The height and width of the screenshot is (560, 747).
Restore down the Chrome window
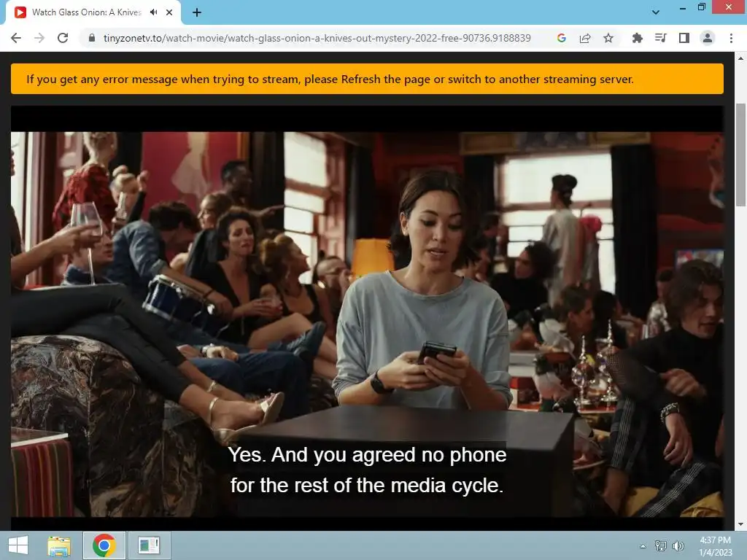tap(701, 7)
